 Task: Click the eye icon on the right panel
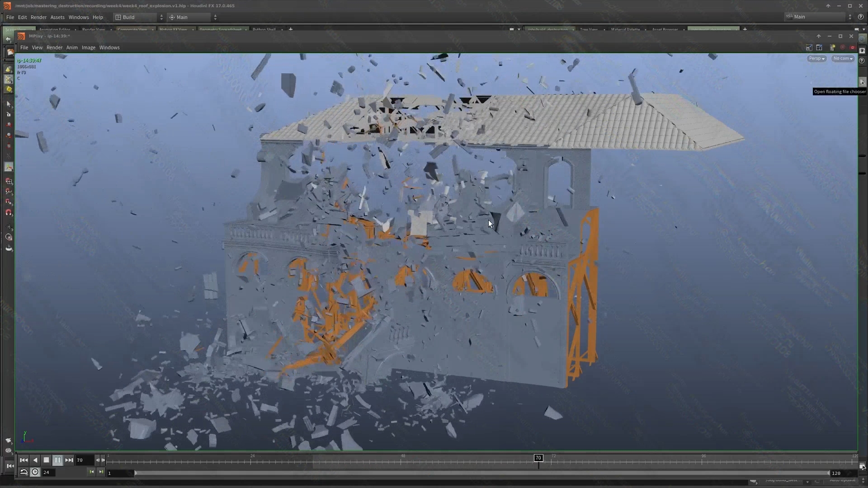(x=862, y=51)
